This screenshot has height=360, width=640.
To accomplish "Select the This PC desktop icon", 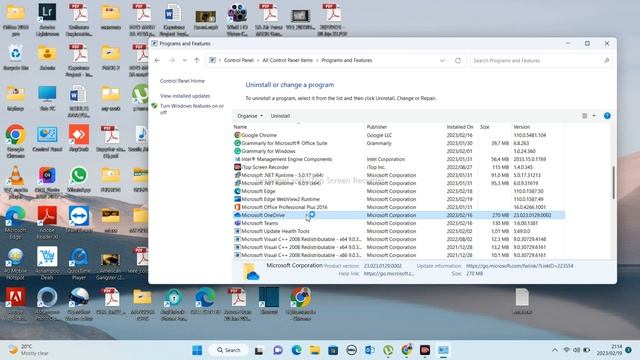I will point(47,98).
